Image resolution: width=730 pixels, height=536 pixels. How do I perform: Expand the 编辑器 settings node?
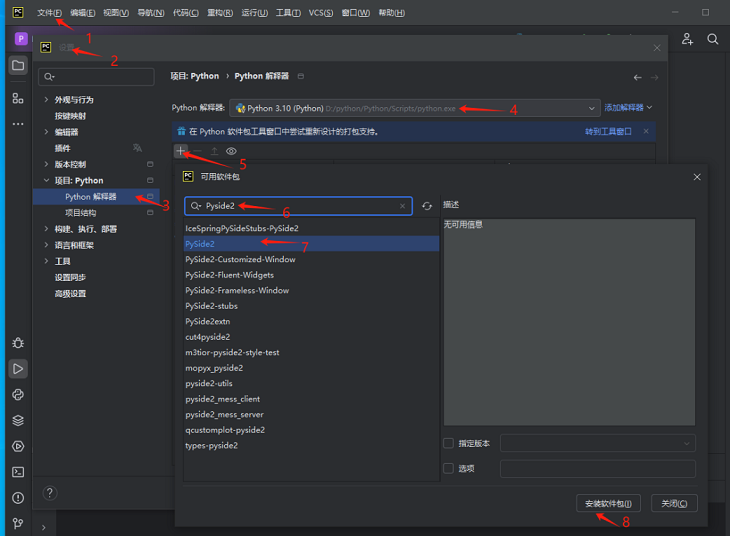coord(46,132)
